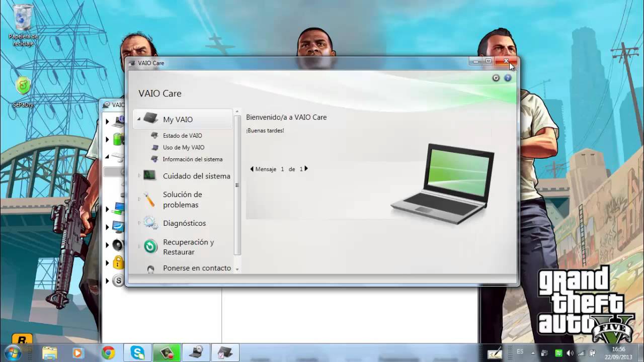
Task: Open the clock showing 16:56
Action: (x=618, y=353)
